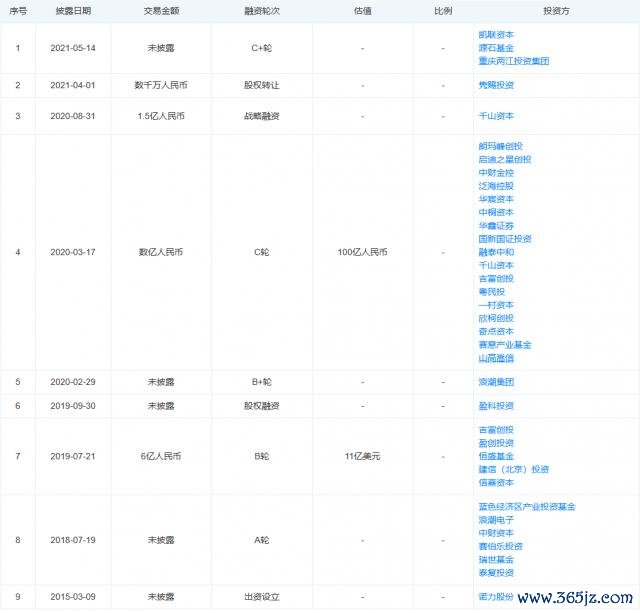Click the 11亿美元 valuation cell
The image size is (640, 613).
pyautogui.click(x=362, y=456)
